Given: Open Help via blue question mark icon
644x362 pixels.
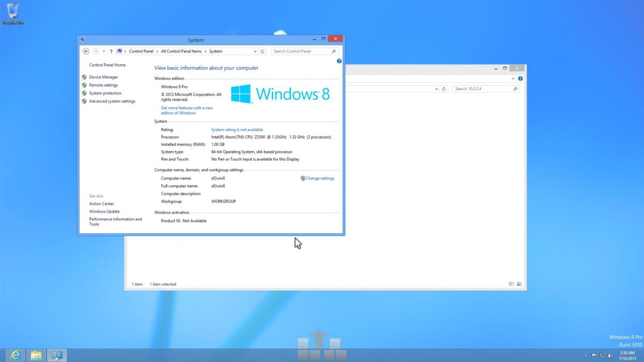Looking at the screenshot, I should click(x=339, y=61).
